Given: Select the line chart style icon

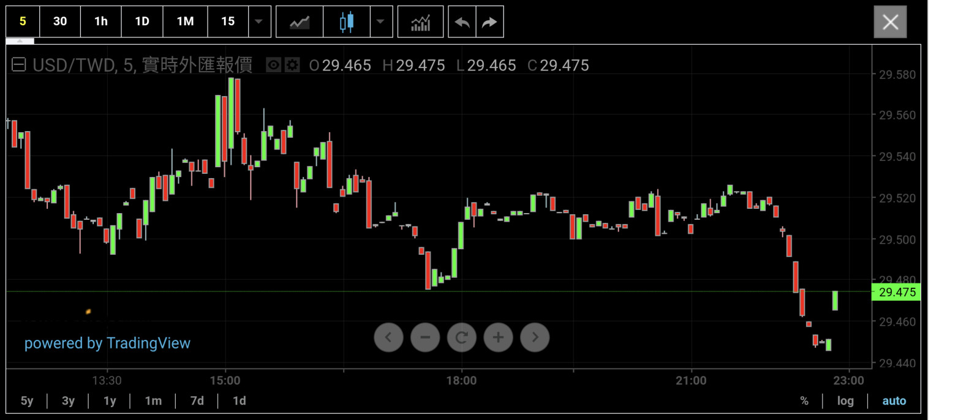Looking at the screenshot, I should 300,22.
